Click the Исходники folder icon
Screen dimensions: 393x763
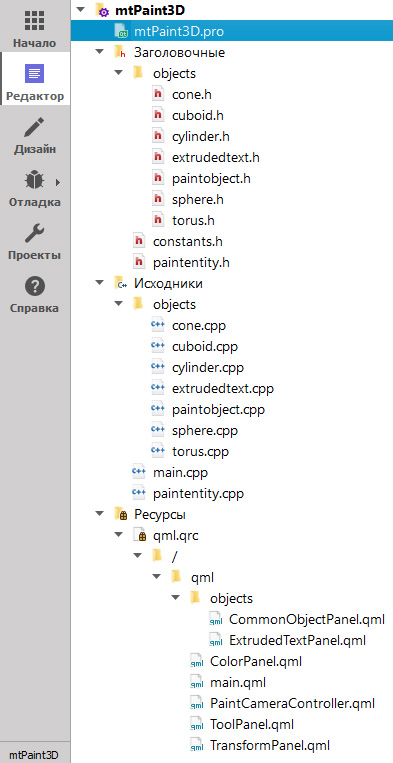[120, 283]
